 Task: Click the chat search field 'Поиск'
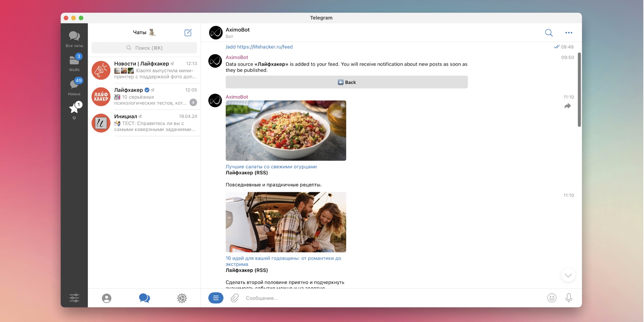click(144, 48)
